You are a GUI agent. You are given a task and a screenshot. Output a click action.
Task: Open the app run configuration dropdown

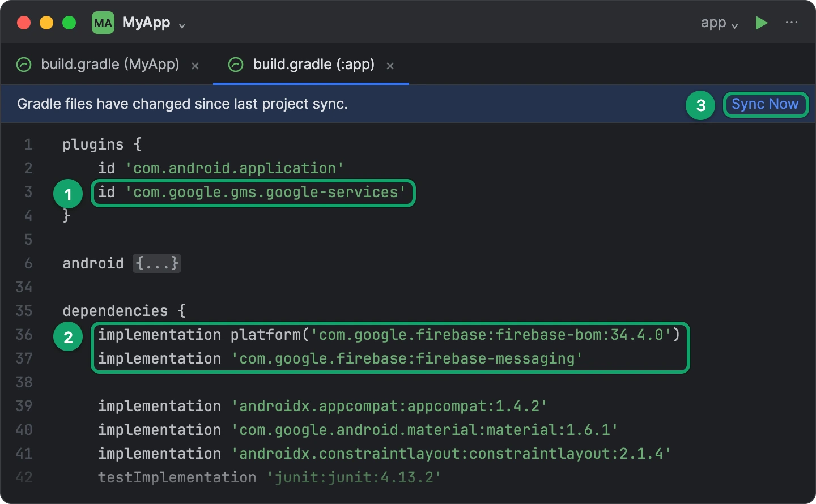pyautogui.click(x=720, y=23)
